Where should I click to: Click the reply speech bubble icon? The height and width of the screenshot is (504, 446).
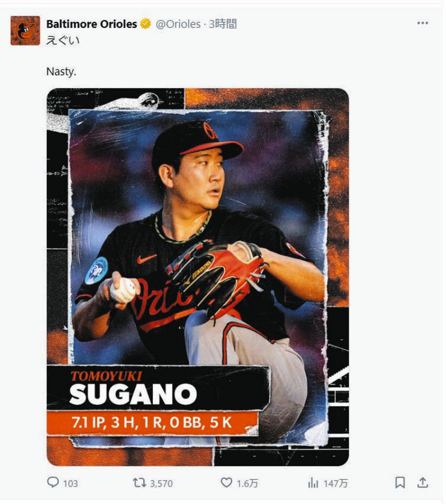(x=52, y=482)
